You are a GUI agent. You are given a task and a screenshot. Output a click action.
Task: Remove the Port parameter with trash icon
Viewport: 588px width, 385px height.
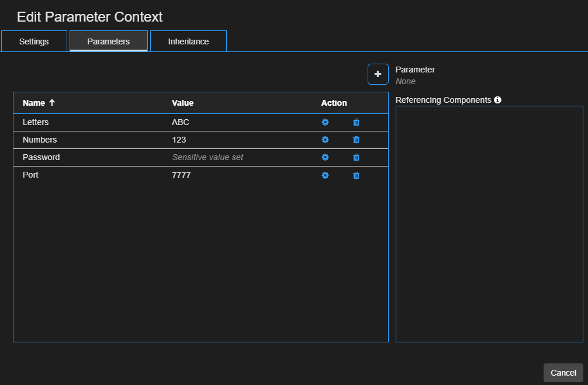pyautogui.click(x=356, y=175)
